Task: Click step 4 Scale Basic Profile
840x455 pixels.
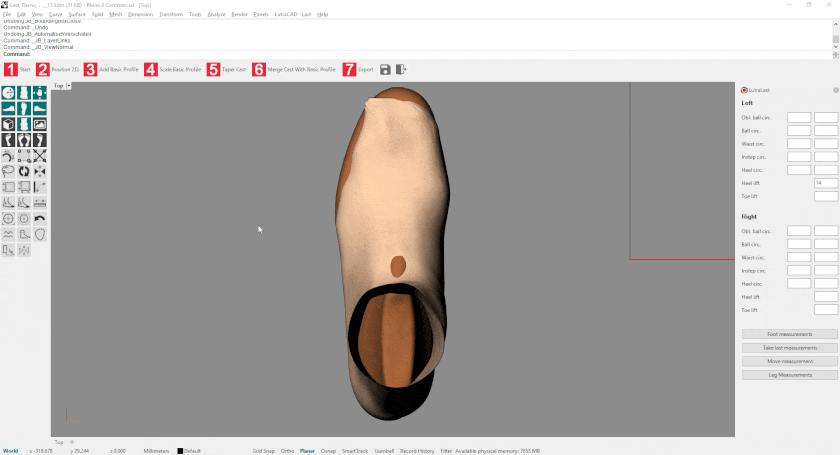Action: point(172,70)
